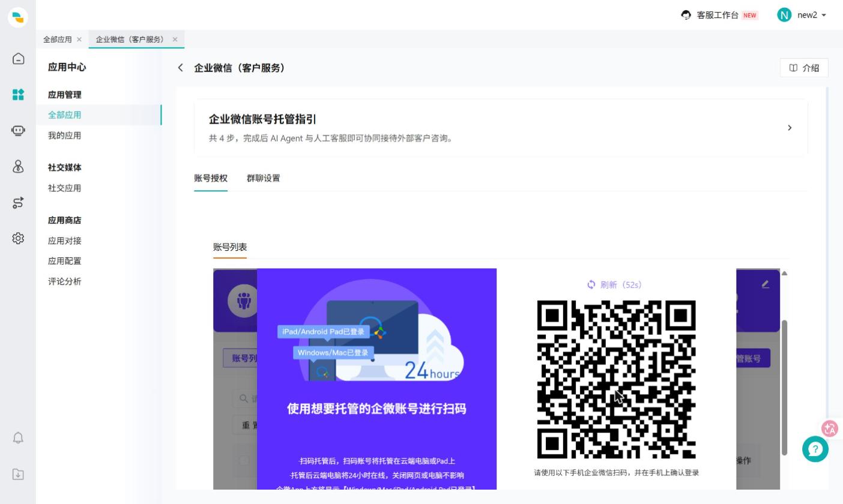This screenshot has height=504, width=843.
Task: Open the notification bell icon
Action: (x=18, y=437)
